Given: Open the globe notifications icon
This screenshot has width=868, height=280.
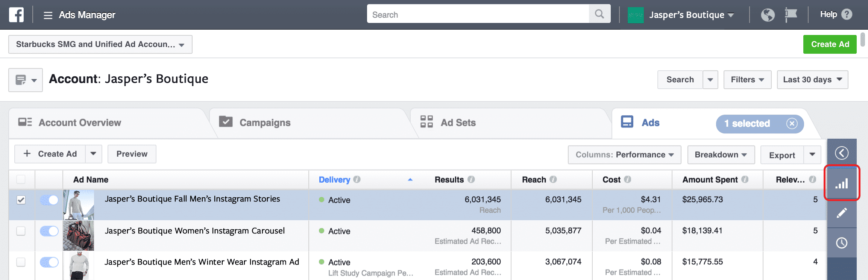Looking at the screenshot, I should (768, 15).
